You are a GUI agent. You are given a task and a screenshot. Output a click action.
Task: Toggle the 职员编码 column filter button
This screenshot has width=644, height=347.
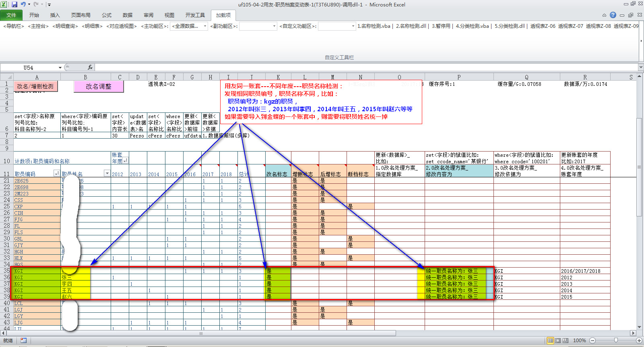coord(56,173)
